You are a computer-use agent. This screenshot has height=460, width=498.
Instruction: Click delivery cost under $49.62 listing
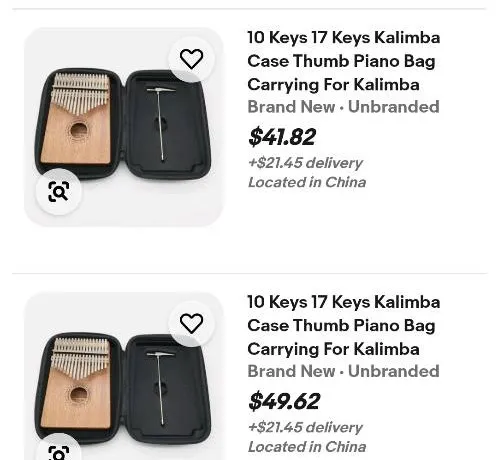[305, 427]
